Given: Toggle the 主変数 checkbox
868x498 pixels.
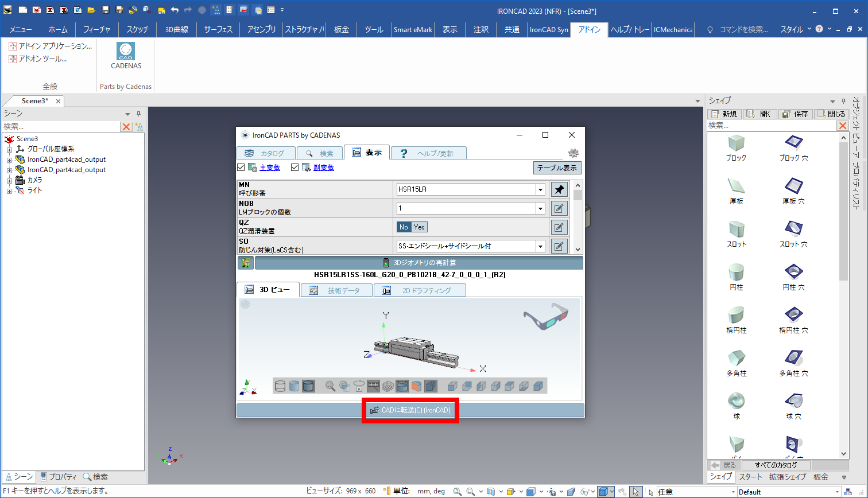Looking at the screenshot, I should [x=241, y=168].
